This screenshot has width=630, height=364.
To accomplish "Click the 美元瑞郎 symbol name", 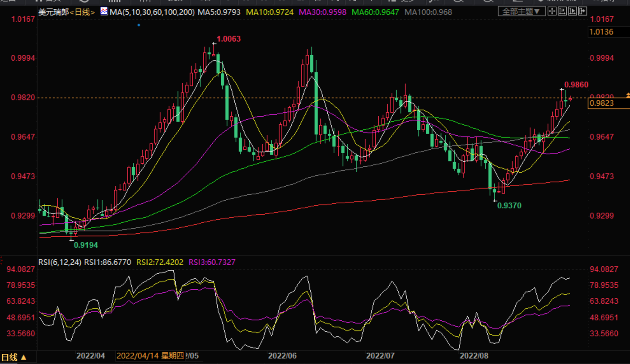I will pyautogui.click(x=53, y=12).
